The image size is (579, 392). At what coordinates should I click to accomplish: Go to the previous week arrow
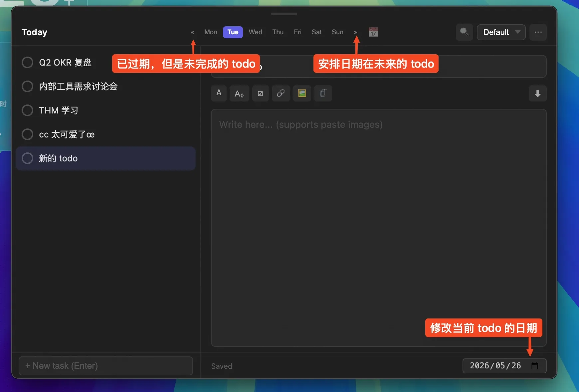point(192,32)
